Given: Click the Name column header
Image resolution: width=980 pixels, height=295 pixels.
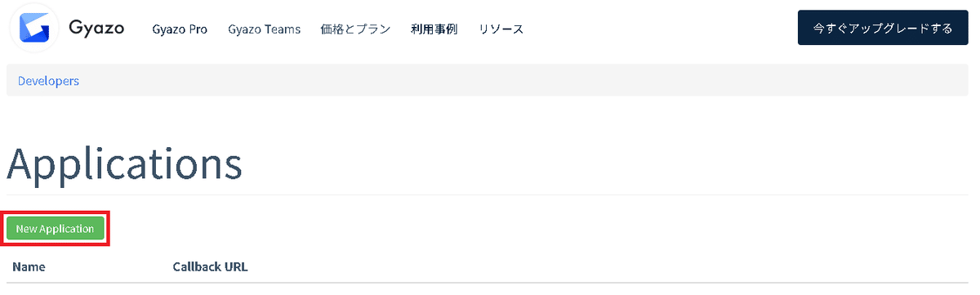Looking at the screenshot, I should (x=29, y=266).
